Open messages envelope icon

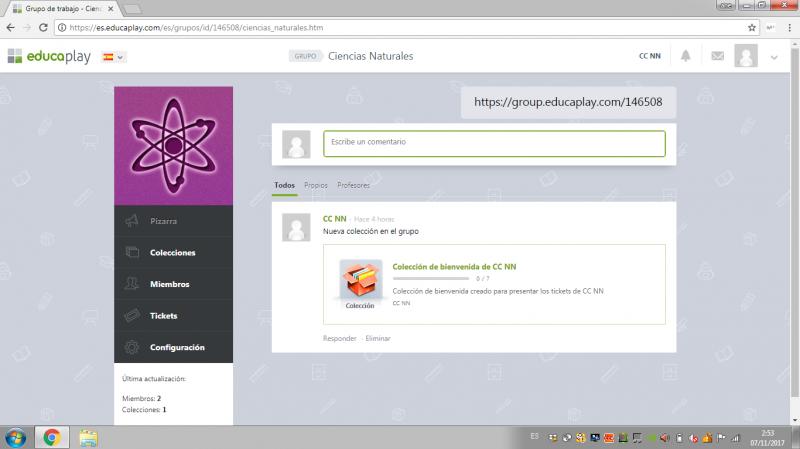coord(717,56)
